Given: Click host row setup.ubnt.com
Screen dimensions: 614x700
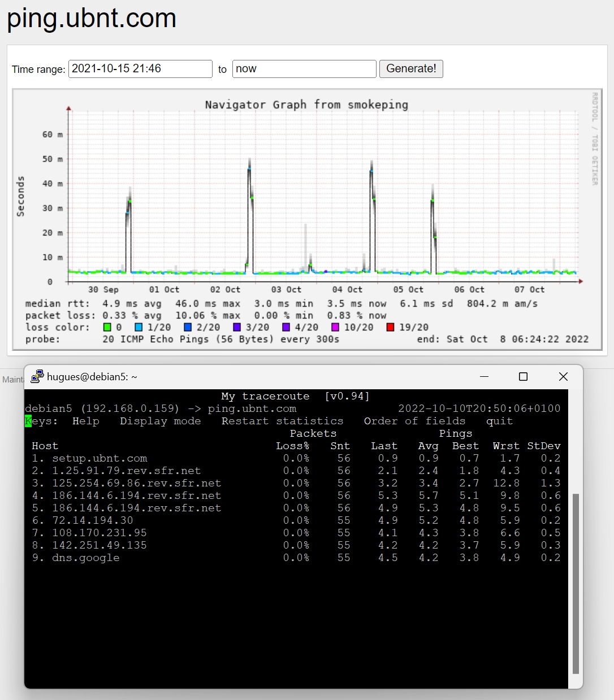Looking at the screenshot, I should click(100, 458).
